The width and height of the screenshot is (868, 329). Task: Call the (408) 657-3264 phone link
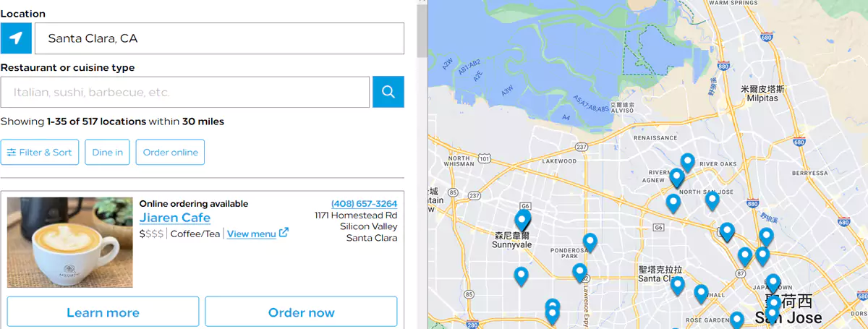[x=364, y=204]
